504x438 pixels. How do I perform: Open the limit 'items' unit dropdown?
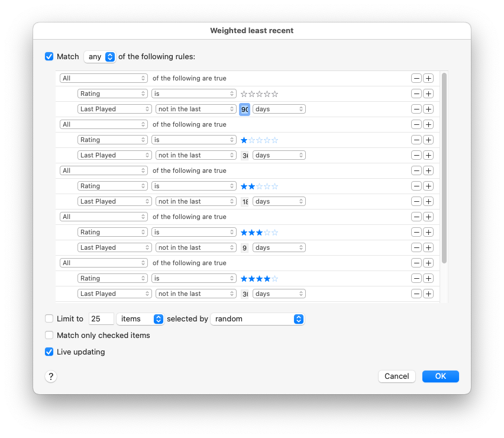[140, 318]
